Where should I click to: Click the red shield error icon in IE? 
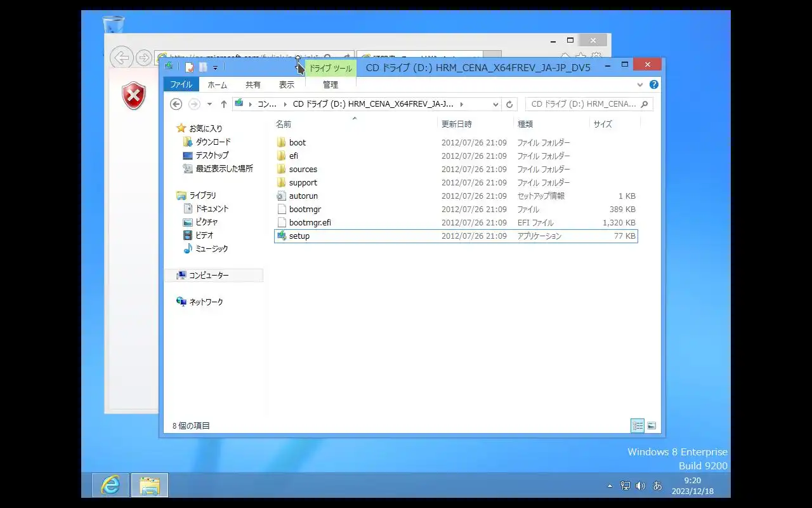(x=134, y=96)
